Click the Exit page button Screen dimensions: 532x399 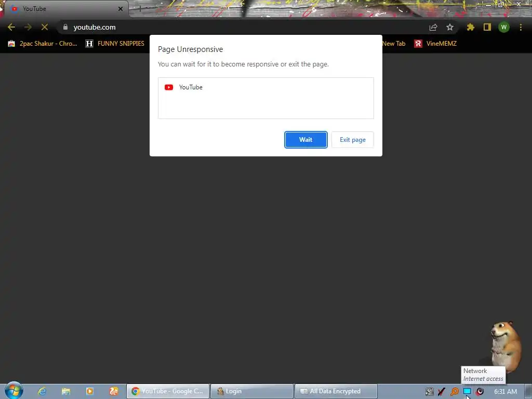pyautogui.click(x=353, y=139)
